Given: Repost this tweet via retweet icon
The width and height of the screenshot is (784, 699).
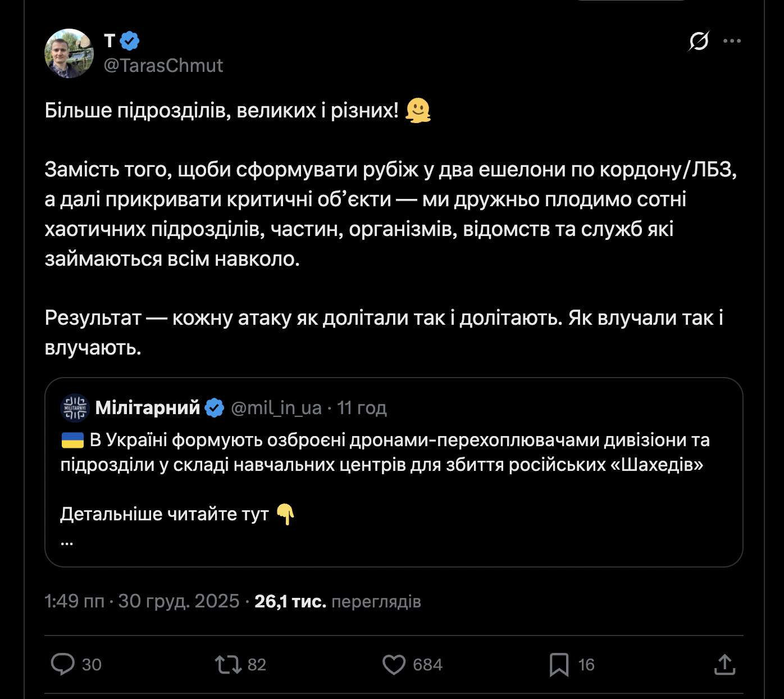Looking at the screenshot, I should coord(228,664).
